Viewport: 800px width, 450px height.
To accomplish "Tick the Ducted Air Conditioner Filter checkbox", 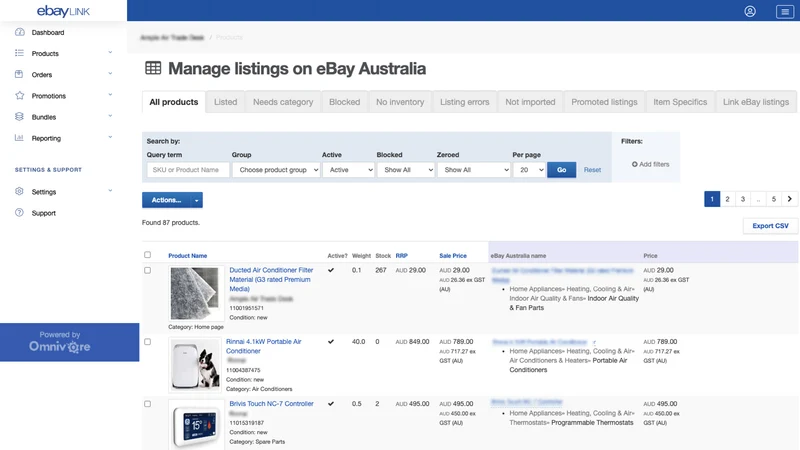I will click(x=147, y=270).
